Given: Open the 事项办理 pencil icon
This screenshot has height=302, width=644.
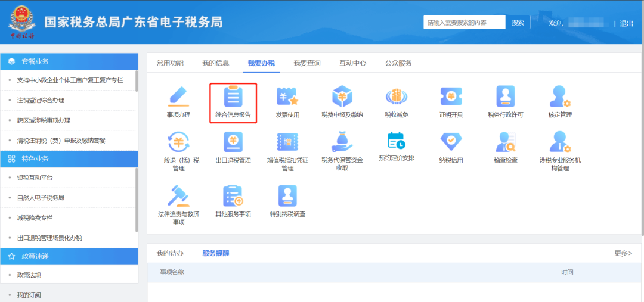Looking at the screenshot, I should [x=178, y=97].
